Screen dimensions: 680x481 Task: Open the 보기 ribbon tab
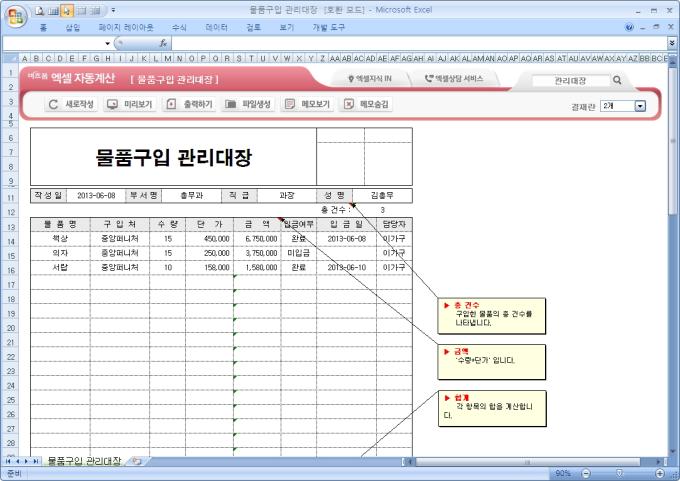pyautogui.click(x=287, y=28)
